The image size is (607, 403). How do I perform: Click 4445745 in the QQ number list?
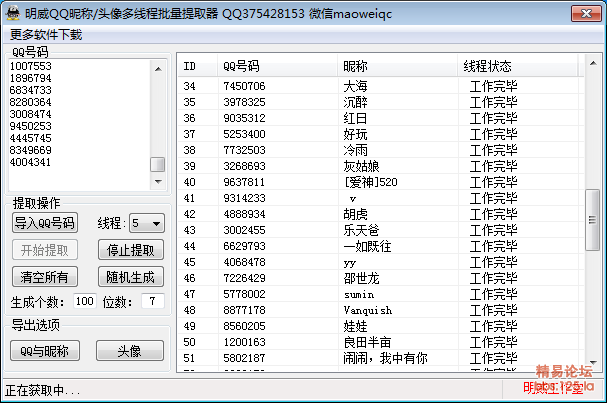coord(31,138)
